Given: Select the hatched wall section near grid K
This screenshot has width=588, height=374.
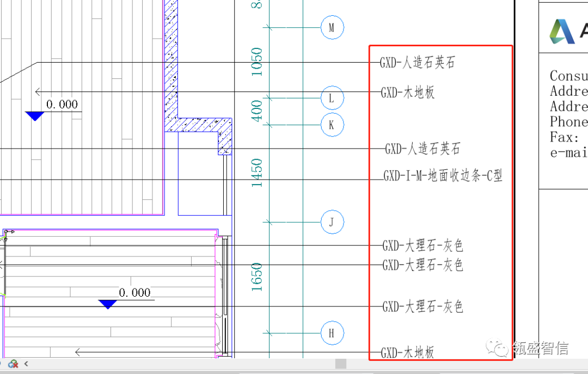Looking at the screenshot, I should tap(198, 125).
